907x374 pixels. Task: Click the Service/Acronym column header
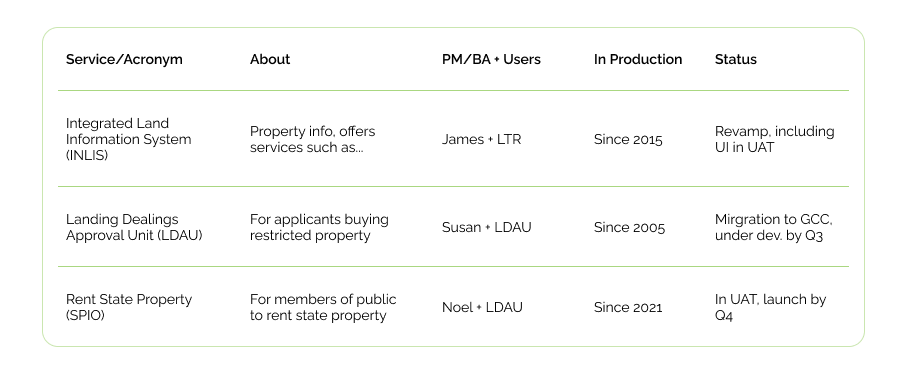(124, 60)
